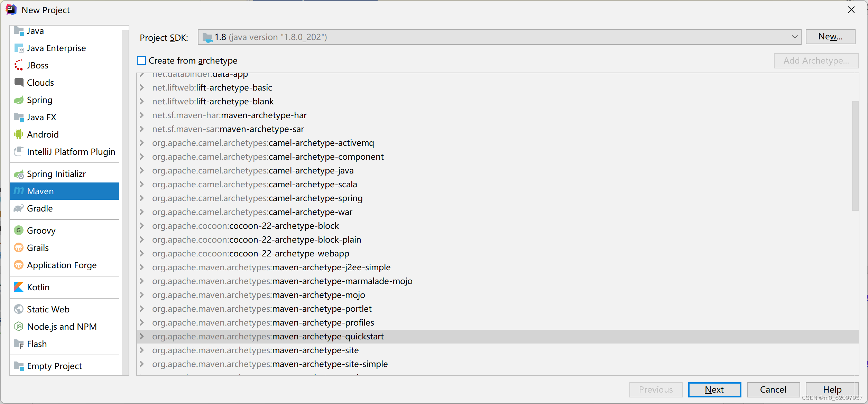The width and height of the screenshot is (868, 404).
Task: Select Node.js and NPM project type
Action: (64, 327)
